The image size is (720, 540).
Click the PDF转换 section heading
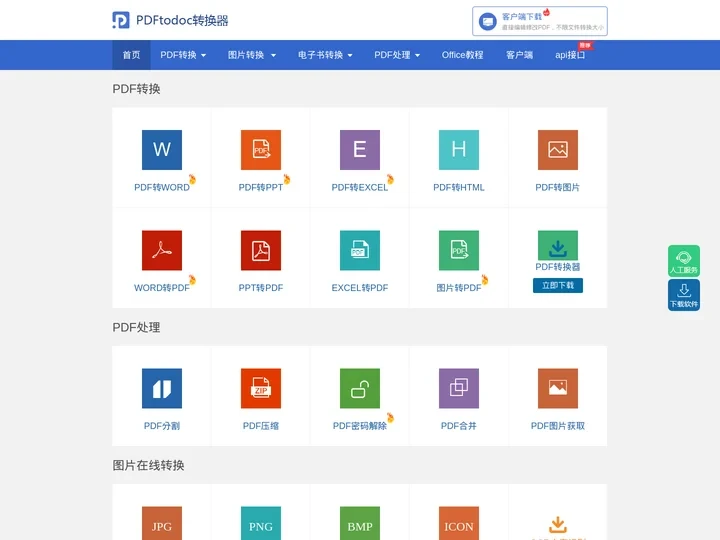136,89
